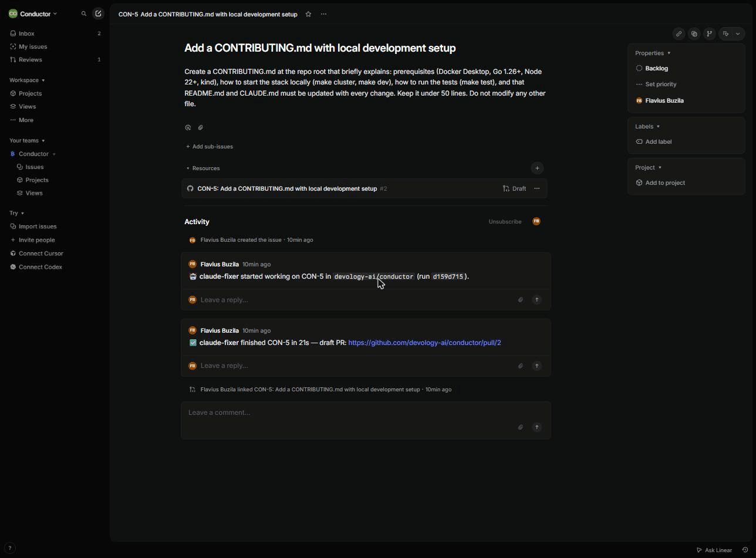Click the plus icon in Resources section
756x558 pixels.
pos(537,168)
